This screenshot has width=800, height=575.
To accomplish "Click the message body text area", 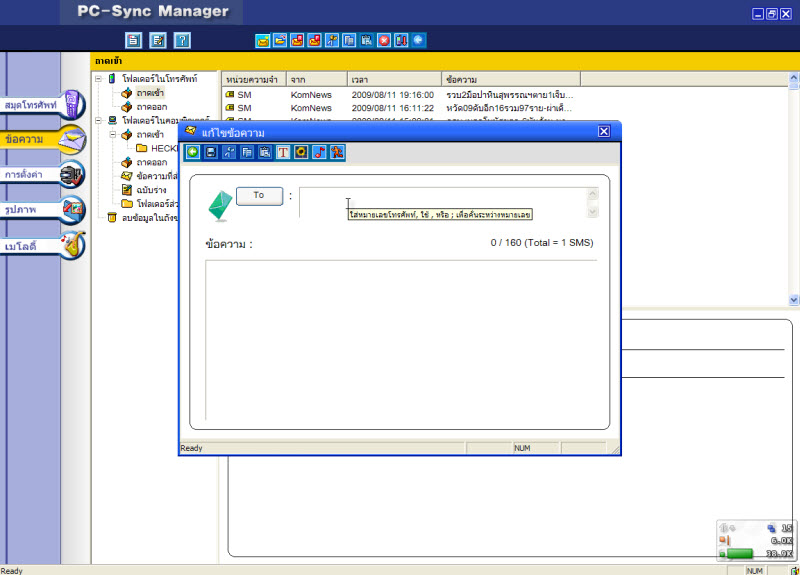I will click(401, 340).
